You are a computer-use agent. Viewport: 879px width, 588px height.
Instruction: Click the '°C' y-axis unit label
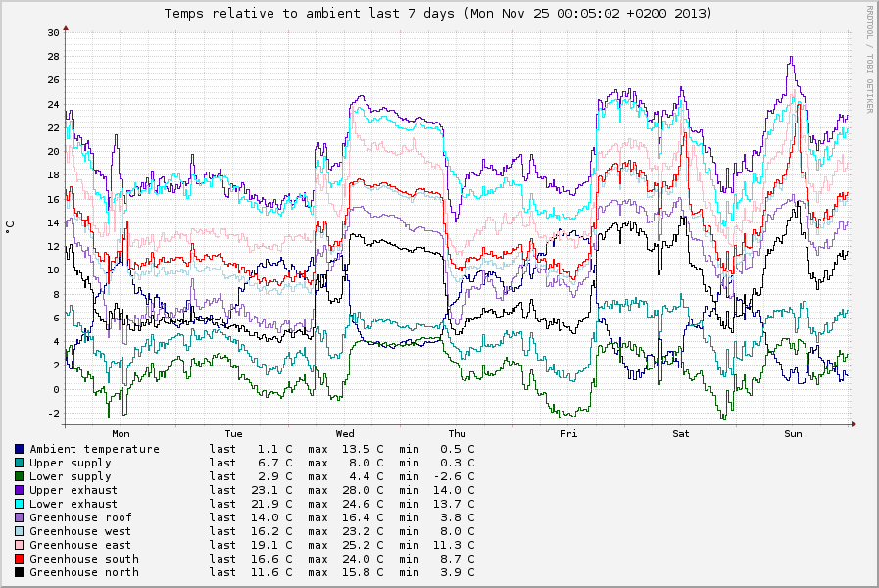click(10, 227)
